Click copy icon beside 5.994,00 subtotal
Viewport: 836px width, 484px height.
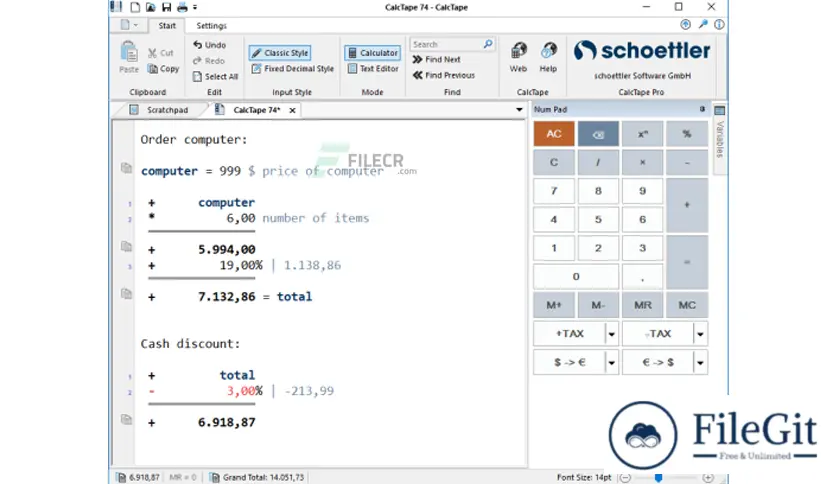[x=126, y=246]
